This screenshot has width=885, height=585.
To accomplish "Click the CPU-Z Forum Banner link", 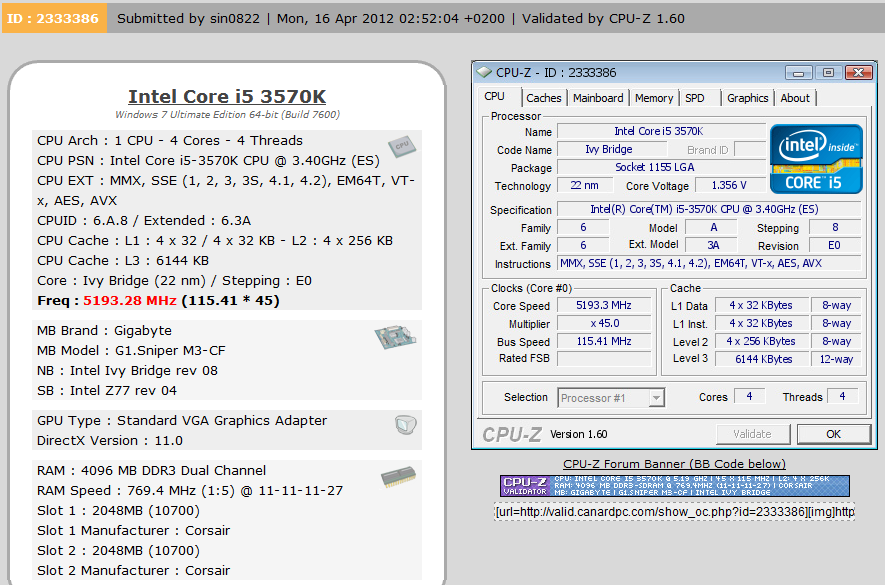I will 674,464.
